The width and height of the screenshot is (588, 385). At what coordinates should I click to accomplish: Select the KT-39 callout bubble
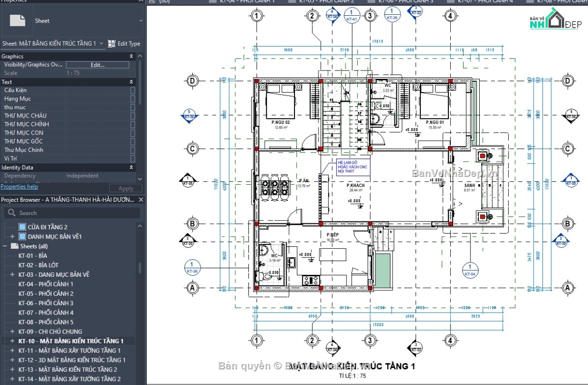(x=392, y=15)
